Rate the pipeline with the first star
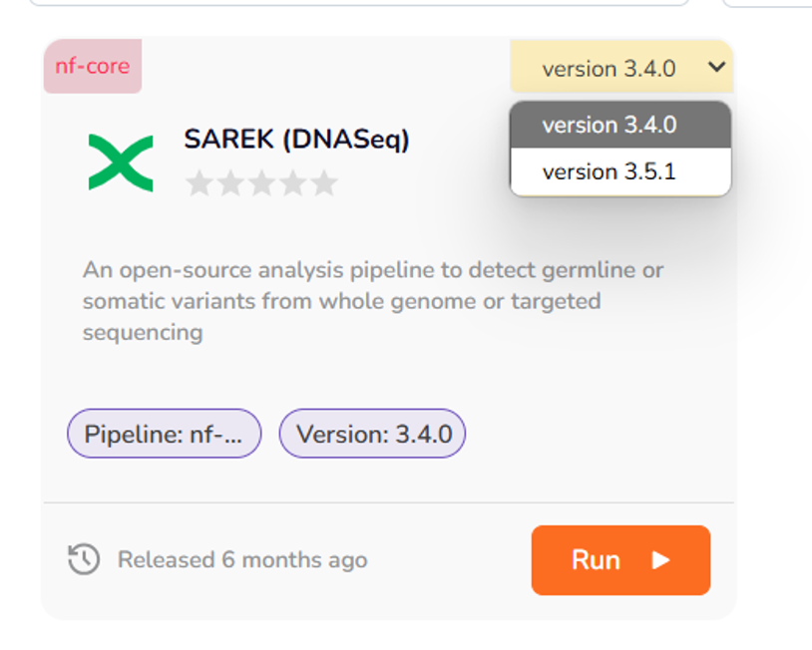The width and height of the screenshot is (812, 650). pyautogui.click(x=200, y=183)
